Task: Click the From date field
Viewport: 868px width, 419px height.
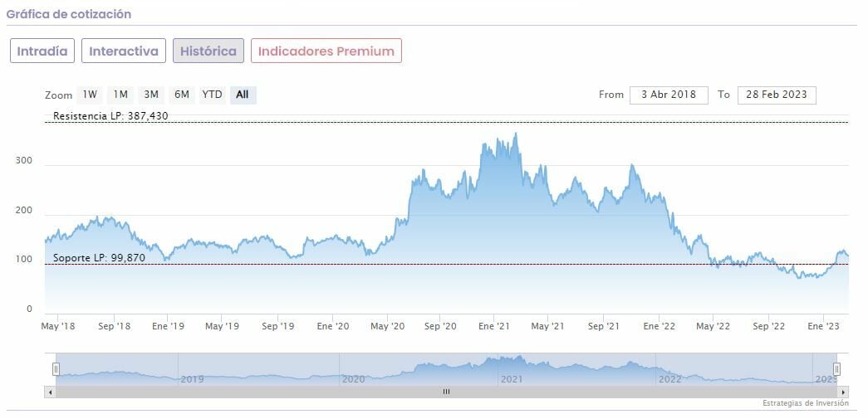Action: pos(669,95)
